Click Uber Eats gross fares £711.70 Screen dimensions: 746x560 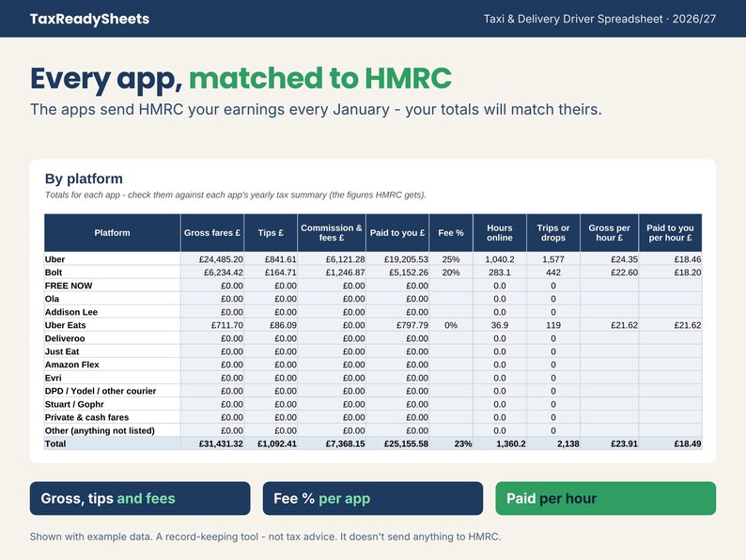point(212,325)
